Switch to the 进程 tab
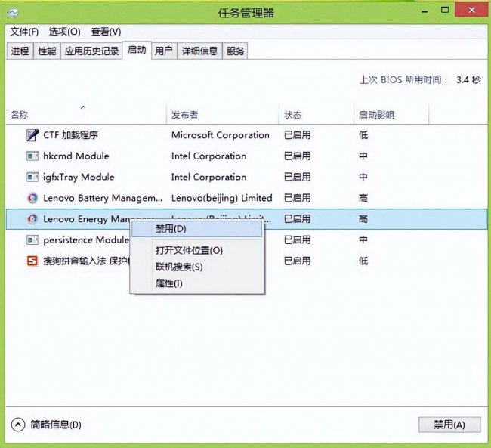Screen dimensions: 491x448 [20, 51]
